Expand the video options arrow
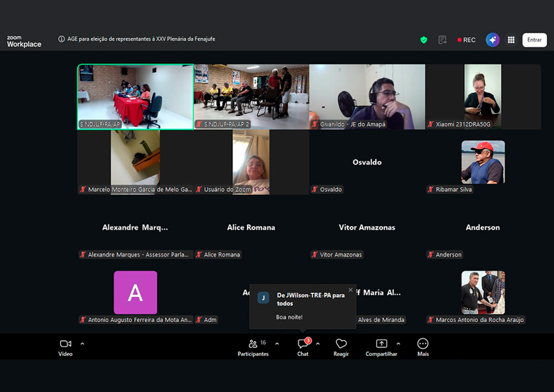554x392 pixels. click(83, 344)
